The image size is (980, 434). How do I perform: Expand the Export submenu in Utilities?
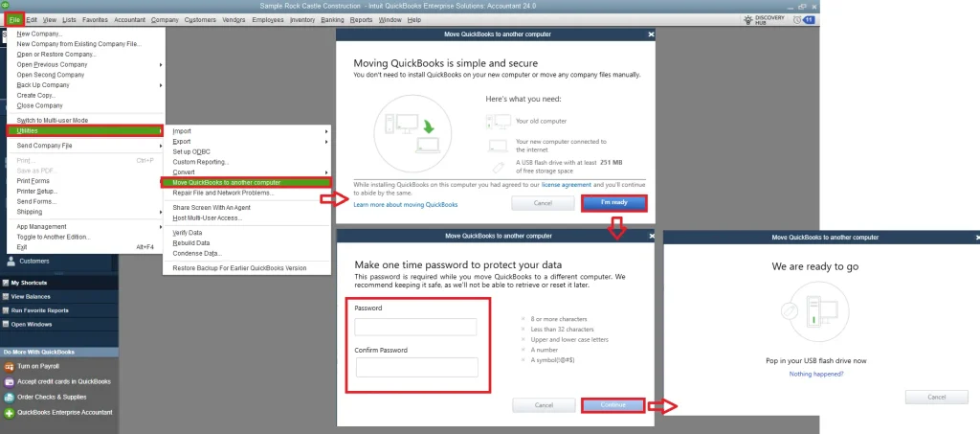325,142
